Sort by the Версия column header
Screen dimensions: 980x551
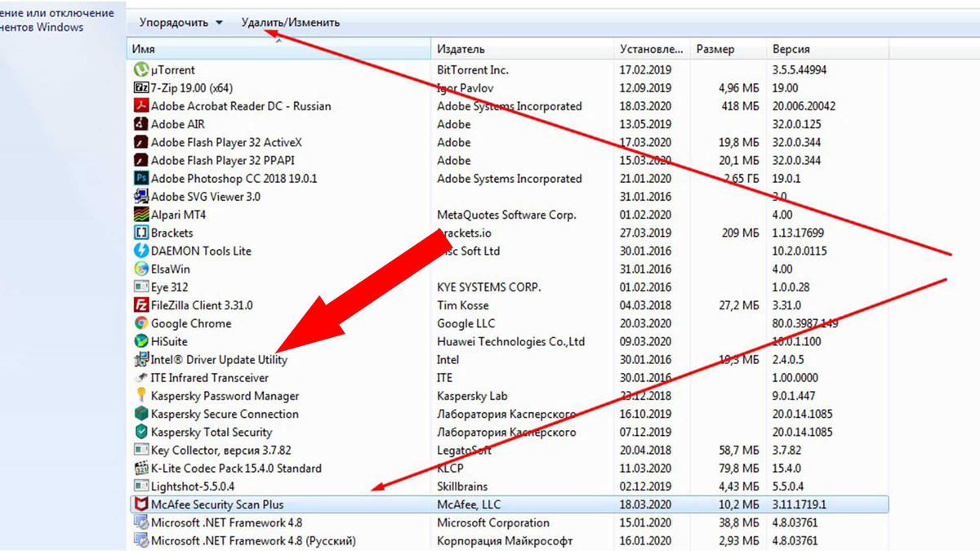(827, 49)
